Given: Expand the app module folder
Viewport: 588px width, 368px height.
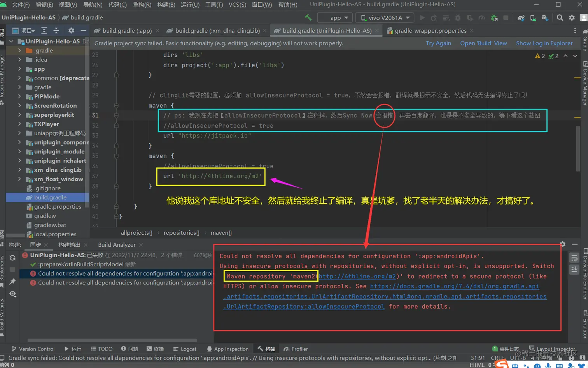Looking at the screenshot, I should tap(19, 69).
